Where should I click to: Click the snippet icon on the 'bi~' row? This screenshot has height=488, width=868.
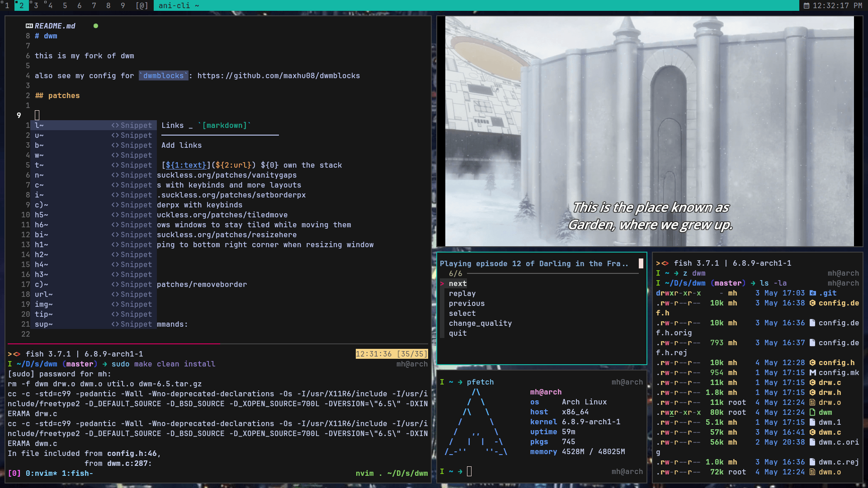click(115, 235)
